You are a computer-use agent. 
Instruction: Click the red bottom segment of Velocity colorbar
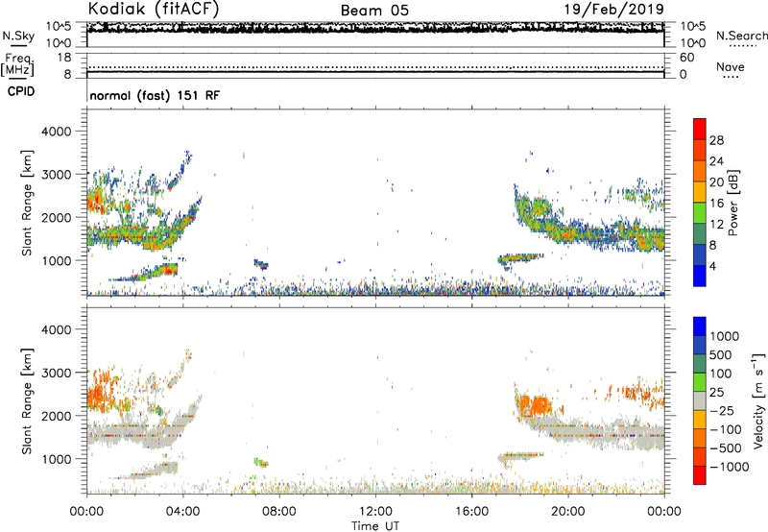click(700, 475)
